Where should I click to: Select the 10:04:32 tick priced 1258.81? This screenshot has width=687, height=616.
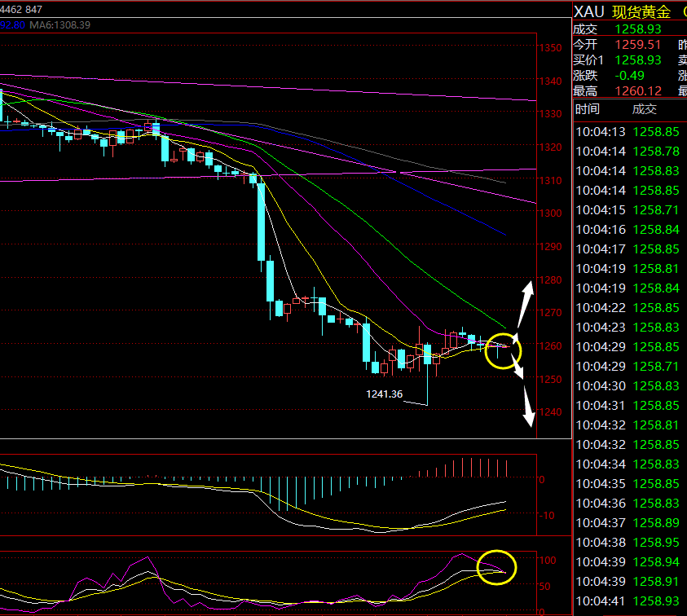(628, 425)
